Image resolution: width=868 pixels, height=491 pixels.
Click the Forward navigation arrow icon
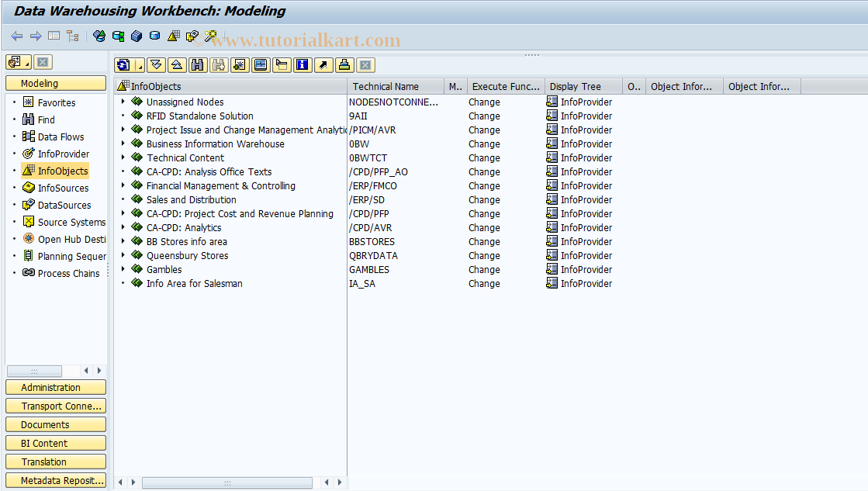pyautogui.click(x=36, y=35)
